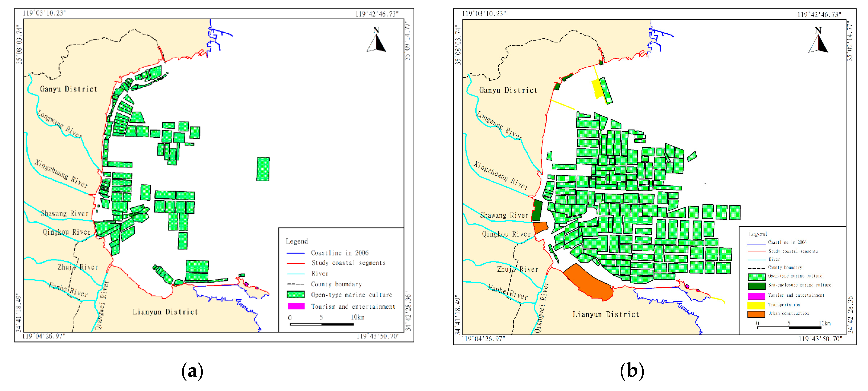Click the 'Shawang River' label in map (b)
The width and height of the screenshot is (868, 391).
[504, 215]
